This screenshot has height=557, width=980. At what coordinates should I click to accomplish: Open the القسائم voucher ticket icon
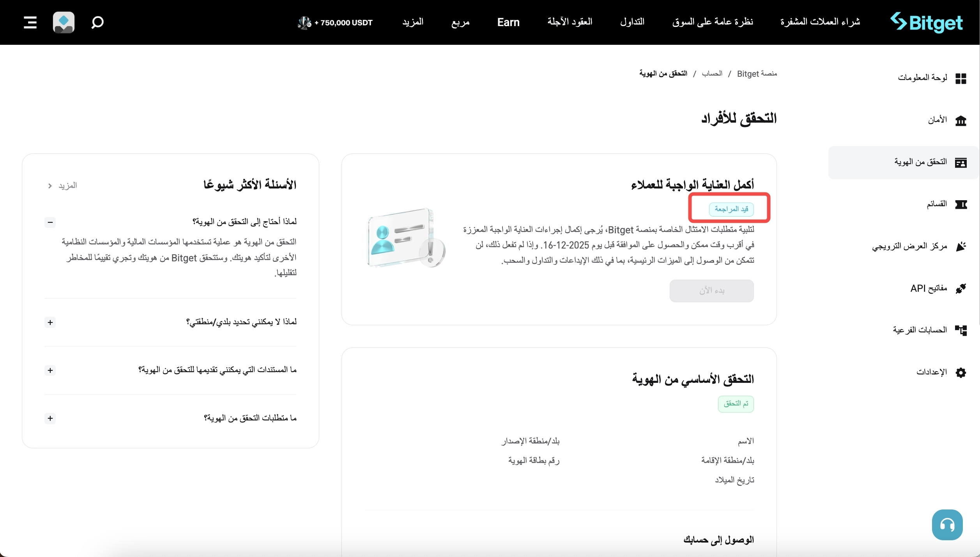pyautogui.click(x=962, y=204)
